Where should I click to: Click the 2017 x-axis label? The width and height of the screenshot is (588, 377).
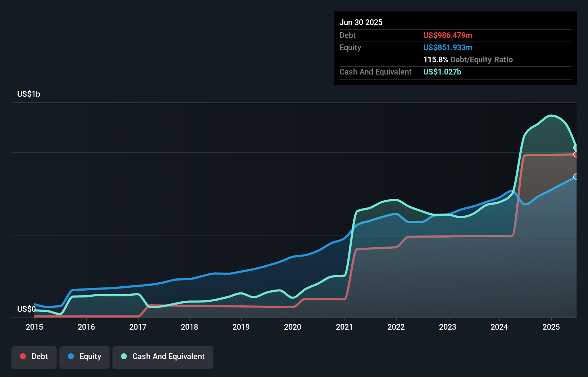[138, 327]
